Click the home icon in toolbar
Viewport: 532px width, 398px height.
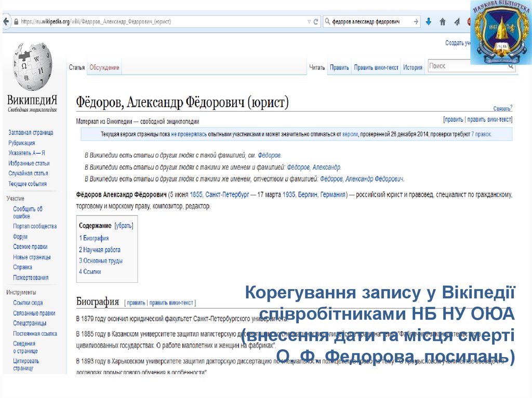[443, 22]
